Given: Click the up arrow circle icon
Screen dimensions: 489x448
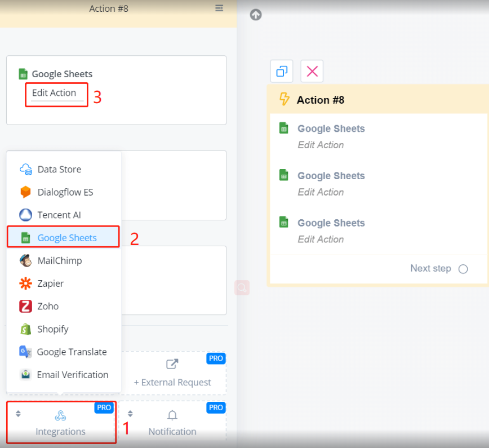Looking at the screenshot, I should (x=256, y=15).
